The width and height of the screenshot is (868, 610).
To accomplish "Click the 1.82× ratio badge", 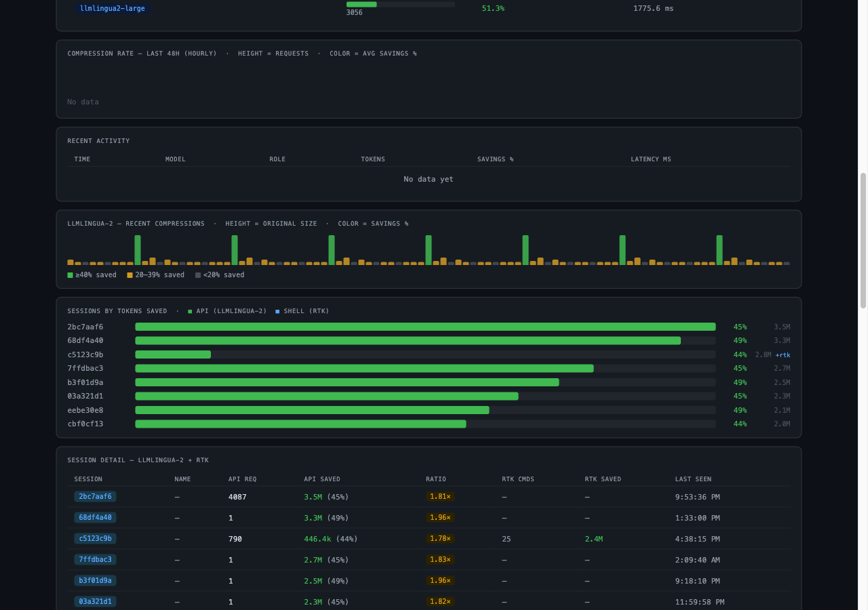I will click(440, 602).
